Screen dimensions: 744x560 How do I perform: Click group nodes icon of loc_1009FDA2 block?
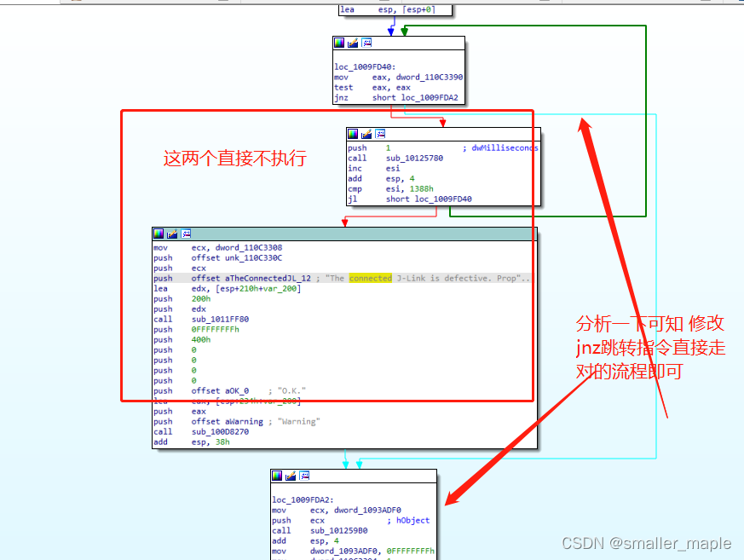pos(304,476)
